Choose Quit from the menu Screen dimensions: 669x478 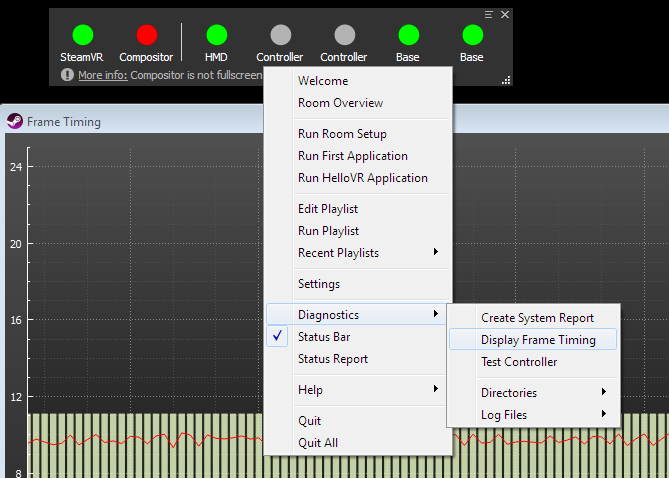click(358, 421)
